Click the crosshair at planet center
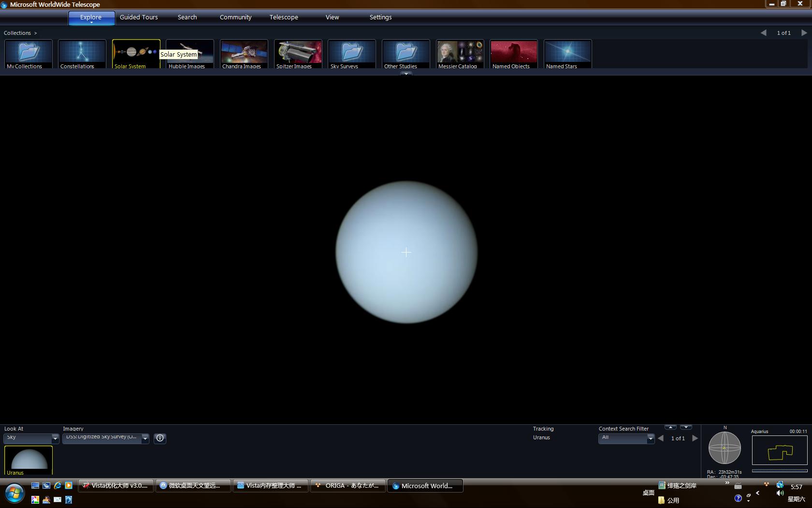This screenshot has width=812, height=508. [406, 252]
